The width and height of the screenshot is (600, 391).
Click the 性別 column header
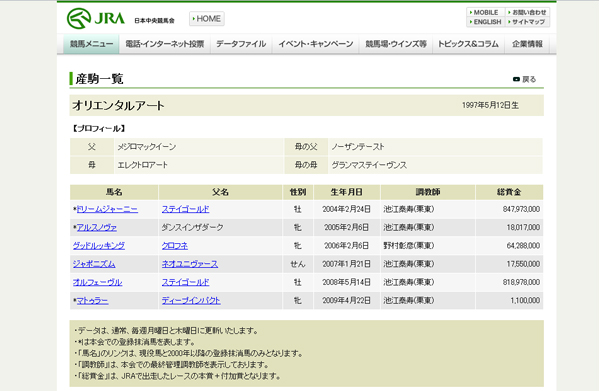coord(298,192)
